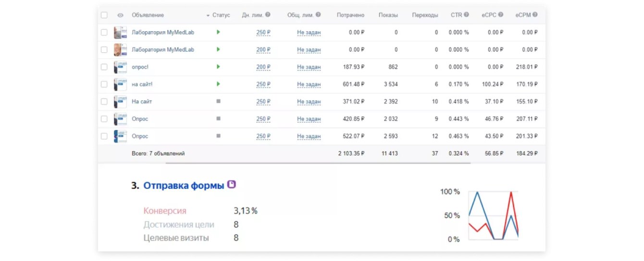Open the Отправка формы goal link
The image size is (644, 261).
pos(184,186)
